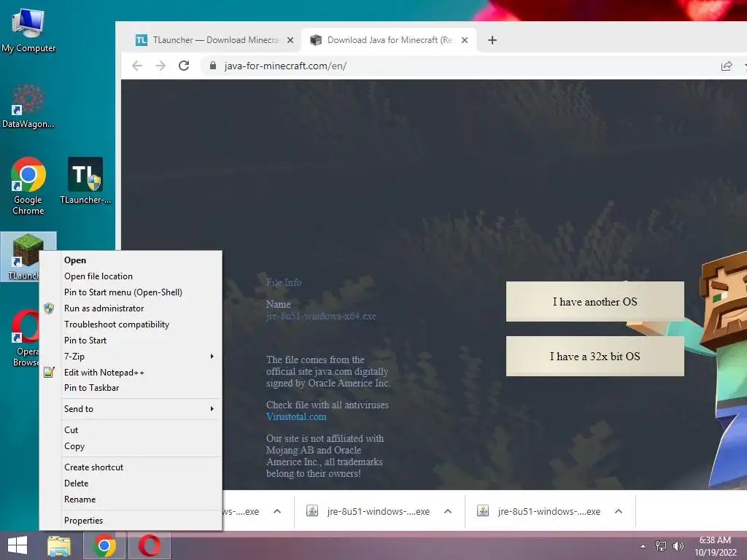Image resolution: width=747 pixels, height=560 pixels.
Task: Select Open file location
Action: tap(142, 276)
